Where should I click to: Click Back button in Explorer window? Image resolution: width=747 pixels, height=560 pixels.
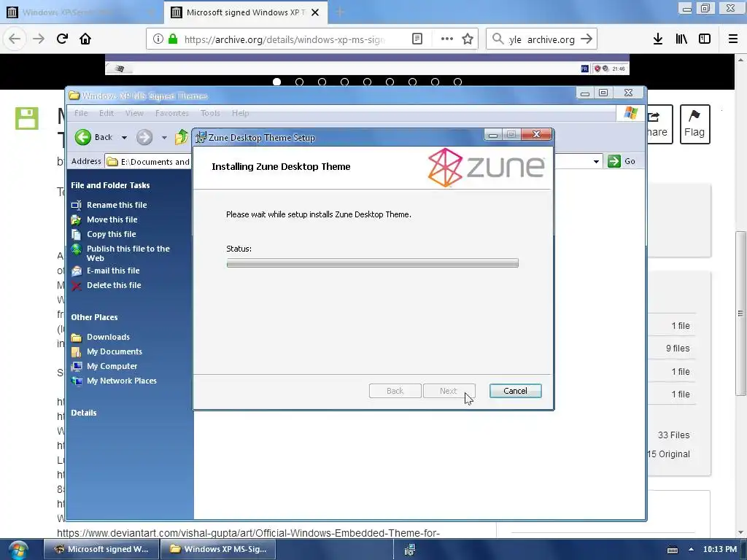(x=94, y=138)
